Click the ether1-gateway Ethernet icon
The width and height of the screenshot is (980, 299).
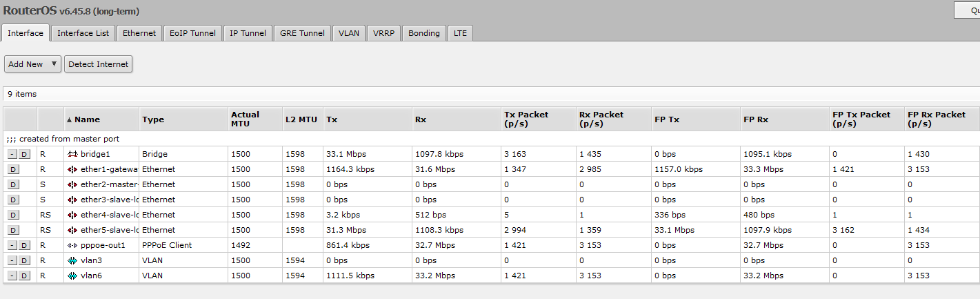[x=72, y=169]
